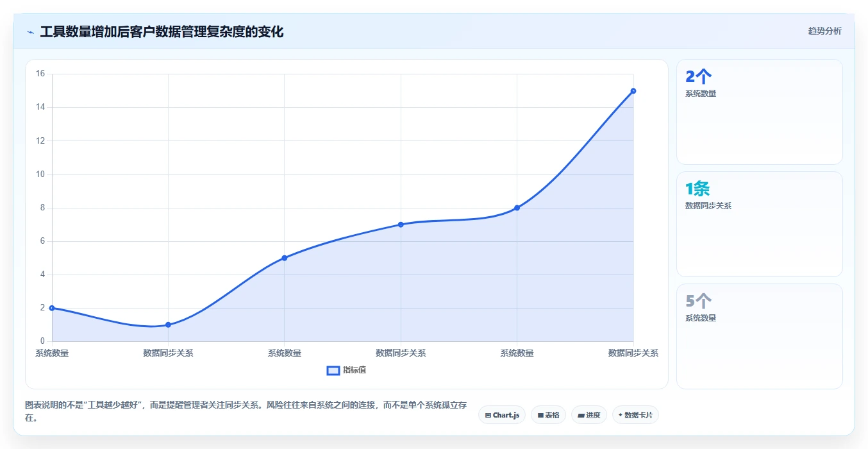Click the chart data point at value 2
868x449 pixels.
[x=52, y=308]
